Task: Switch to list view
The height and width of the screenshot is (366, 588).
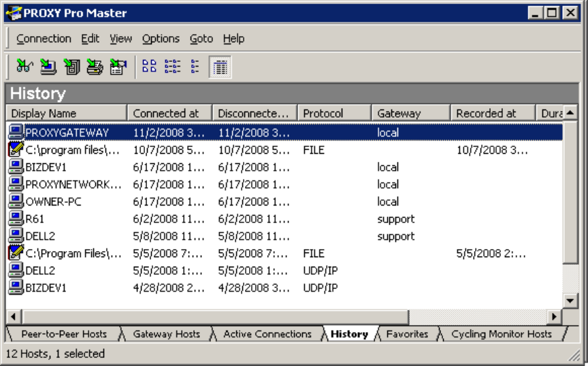Action: [195, 67]
